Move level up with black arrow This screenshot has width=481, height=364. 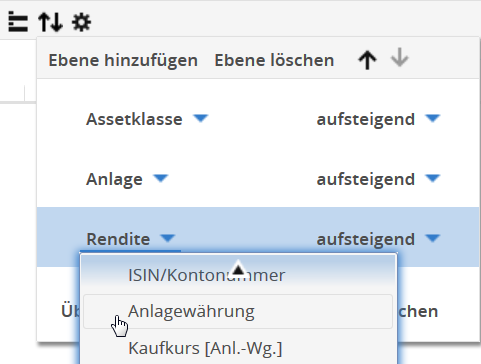tap(367, 60)
